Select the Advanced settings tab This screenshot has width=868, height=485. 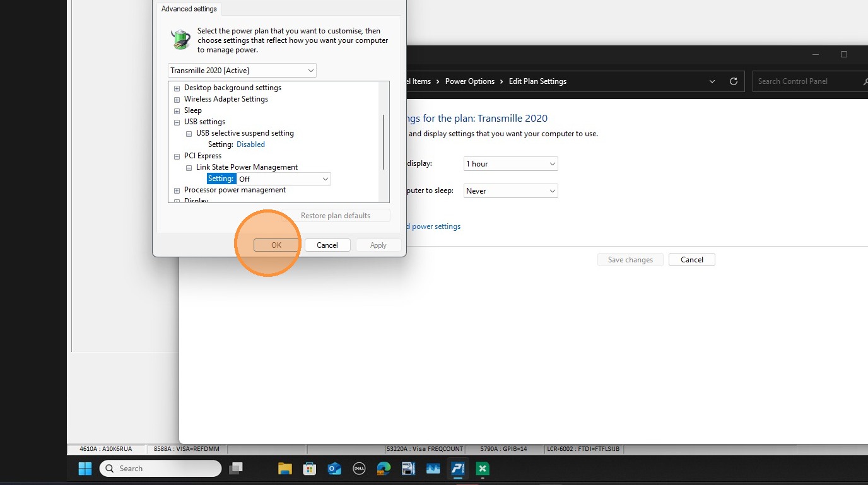189,9
